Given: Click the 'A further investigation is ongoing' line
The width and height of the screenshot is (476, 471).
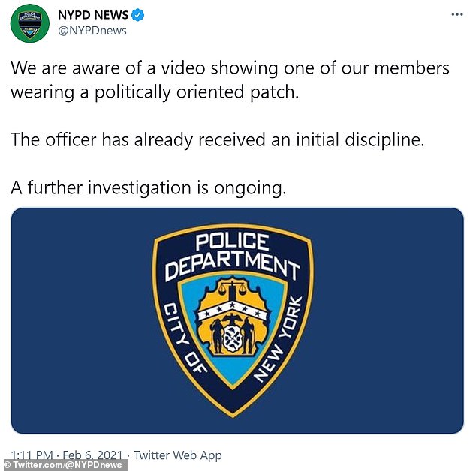Looking at the screenshot, I should point(149,188).
